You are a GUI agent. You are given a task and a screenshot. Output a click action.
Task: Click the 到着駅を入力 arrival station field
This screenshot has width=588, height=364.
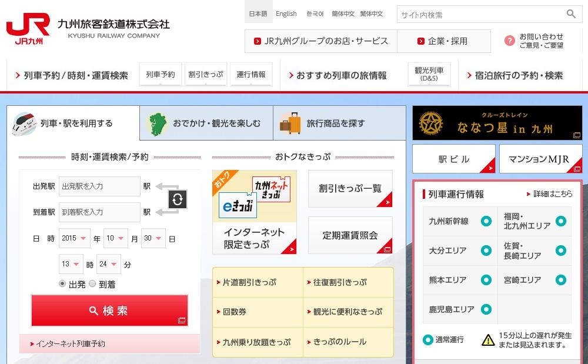click(99, 212)
